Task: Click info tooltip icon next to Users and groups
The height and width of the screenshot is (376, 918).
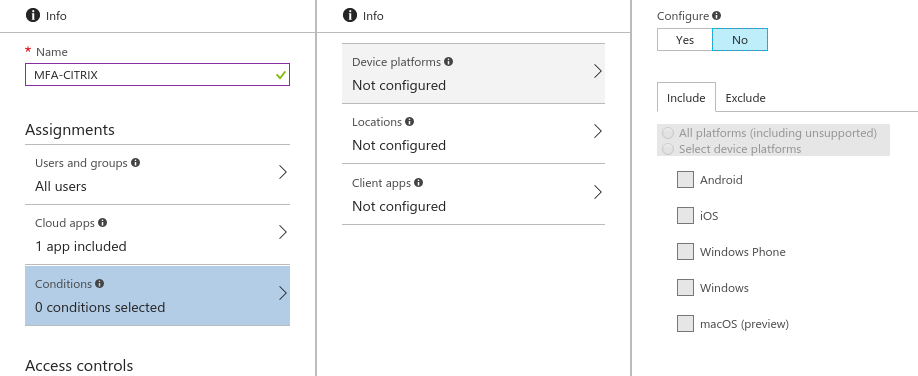Action: (136, 162)
